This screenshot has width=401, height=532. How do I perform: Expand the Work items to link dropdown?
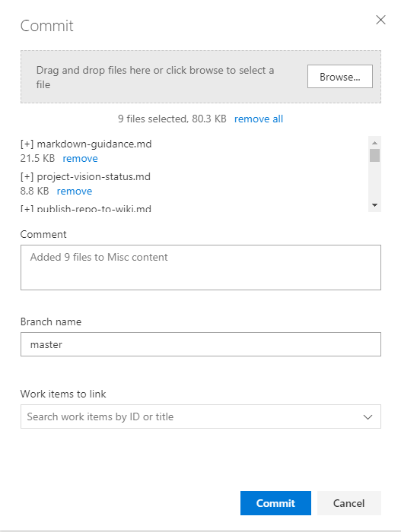tap(368, 416)
